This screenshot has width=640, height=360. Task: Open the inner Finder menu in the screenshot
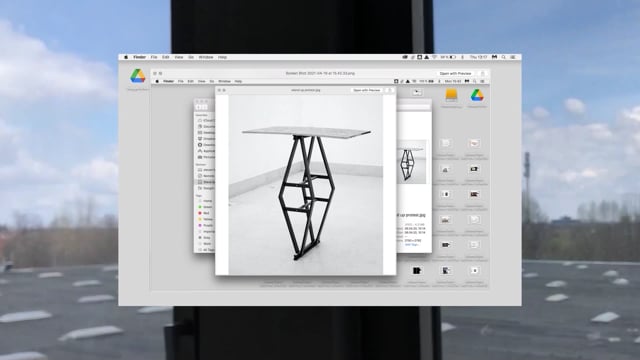[168, 81]
